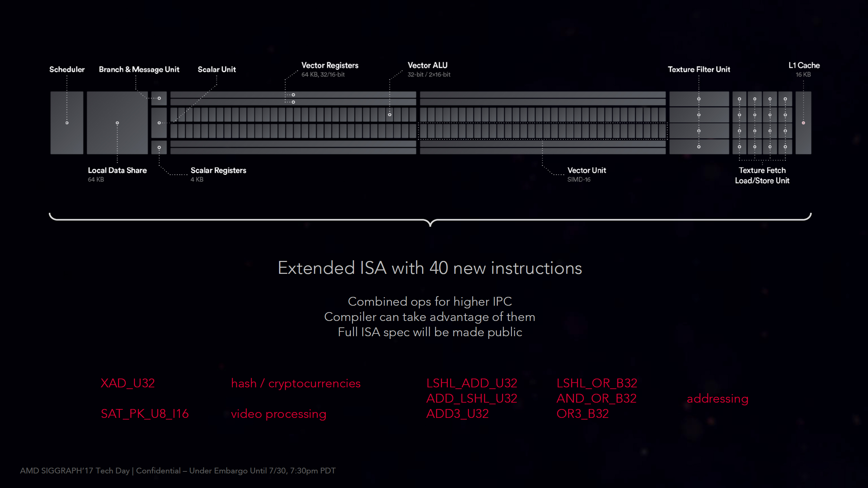Click the Vector Registers label

click(x=330, y=65)
